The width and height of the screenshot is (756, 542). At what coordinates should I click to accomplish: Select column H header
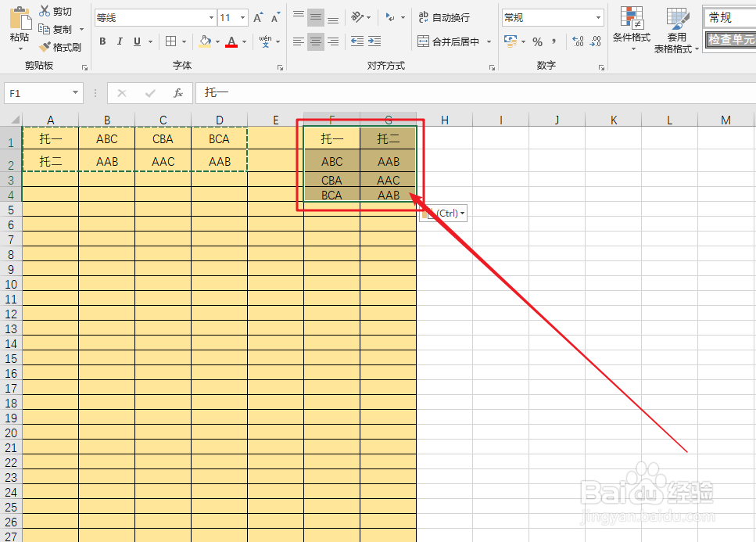coord(445,120)
